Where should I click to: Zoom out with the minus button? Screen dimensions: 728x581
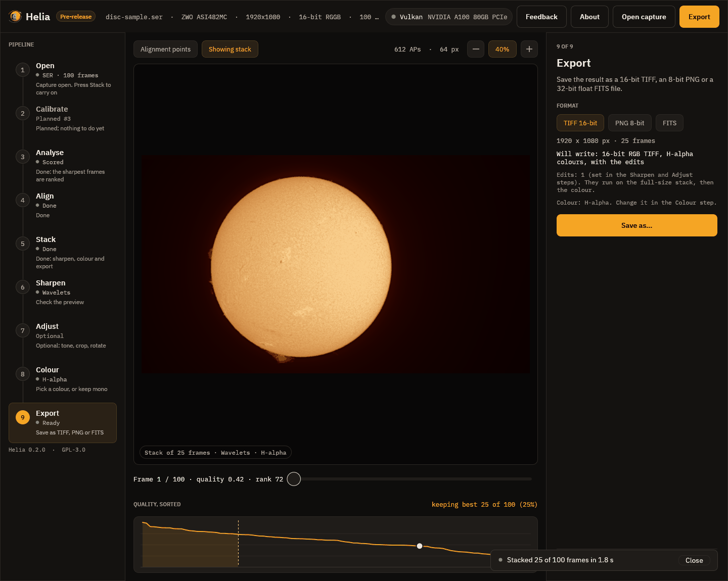click(476, 49)
